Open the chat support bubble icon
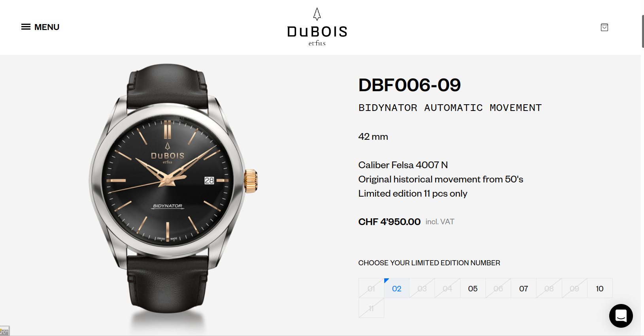Screen dimensions: 644x336 coord(621,316)
